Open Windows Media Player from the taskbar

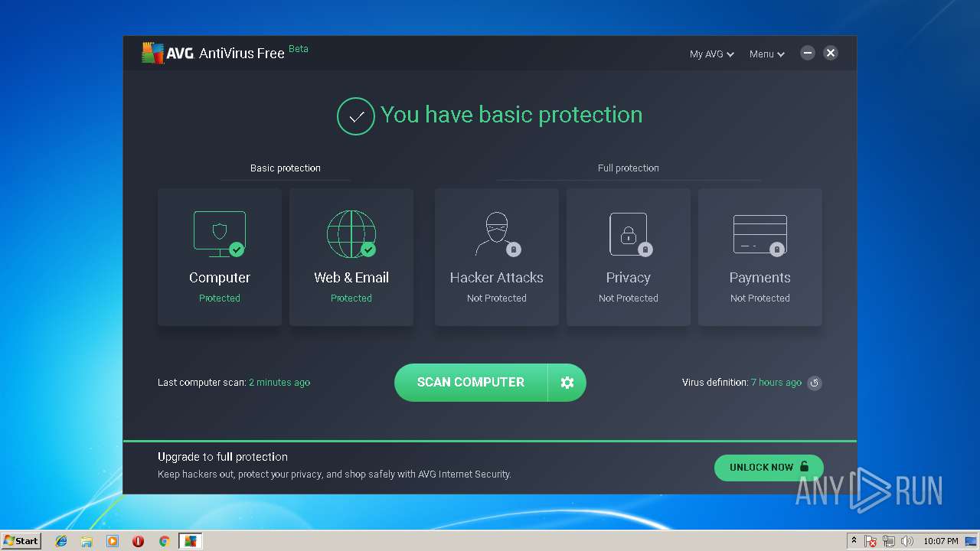pos(113,541)
